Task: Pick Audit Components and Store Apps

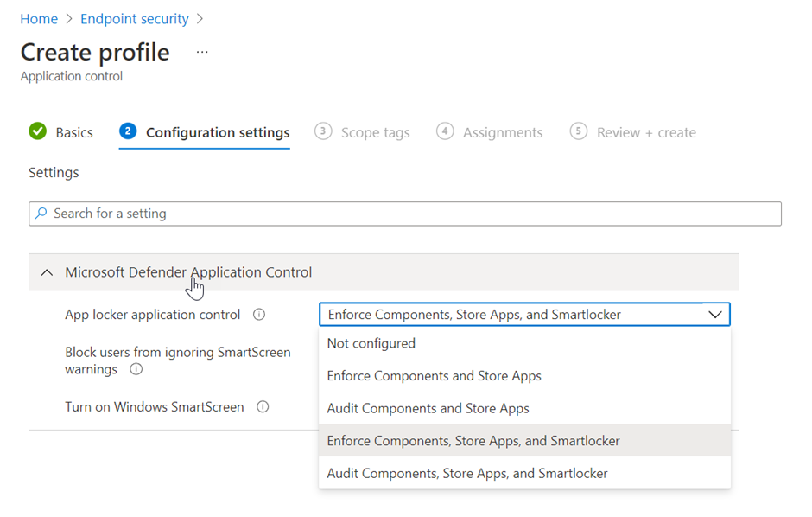Action: coord(524,408)
